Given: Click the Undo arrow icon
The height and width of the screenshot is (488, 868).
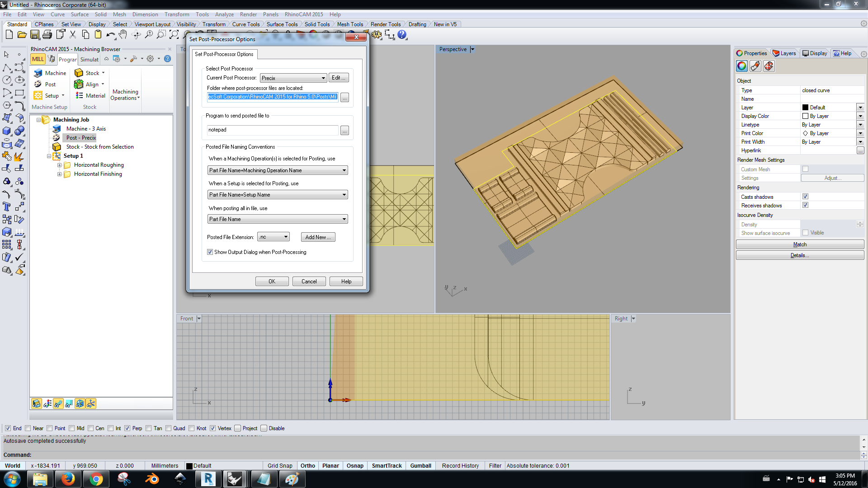Looking at the screenshot, I should click(111, 35).
